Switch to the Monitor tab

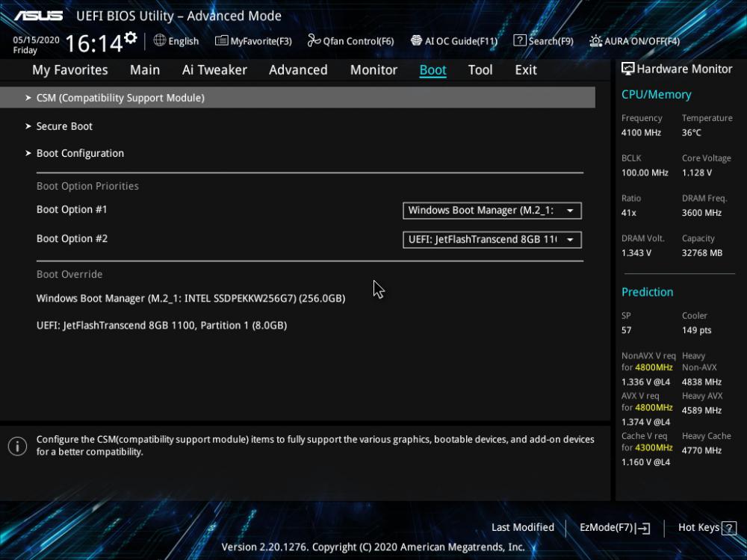click(x=373, y=70)
